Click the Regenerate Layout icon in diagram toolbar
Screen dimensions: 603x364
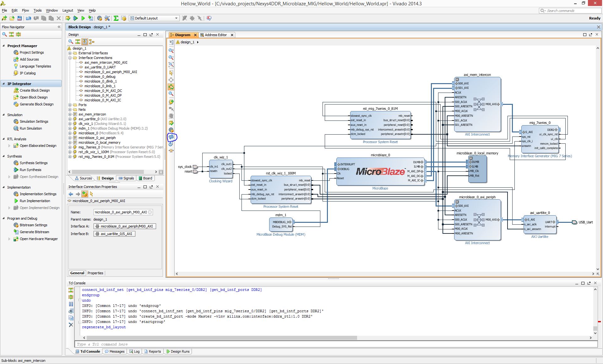pos(171,137)
